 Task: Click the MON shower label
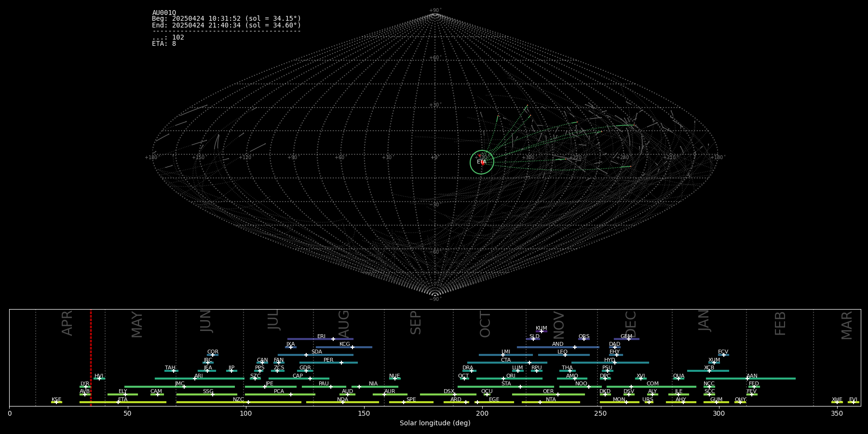(619, 400)
